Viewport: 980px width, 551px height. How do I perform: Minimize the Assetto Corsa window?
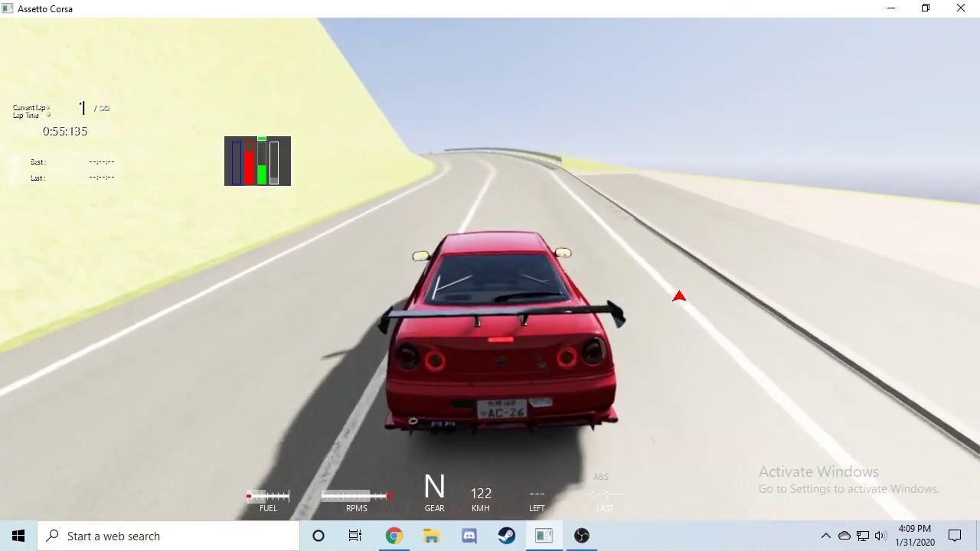[891, 8]
